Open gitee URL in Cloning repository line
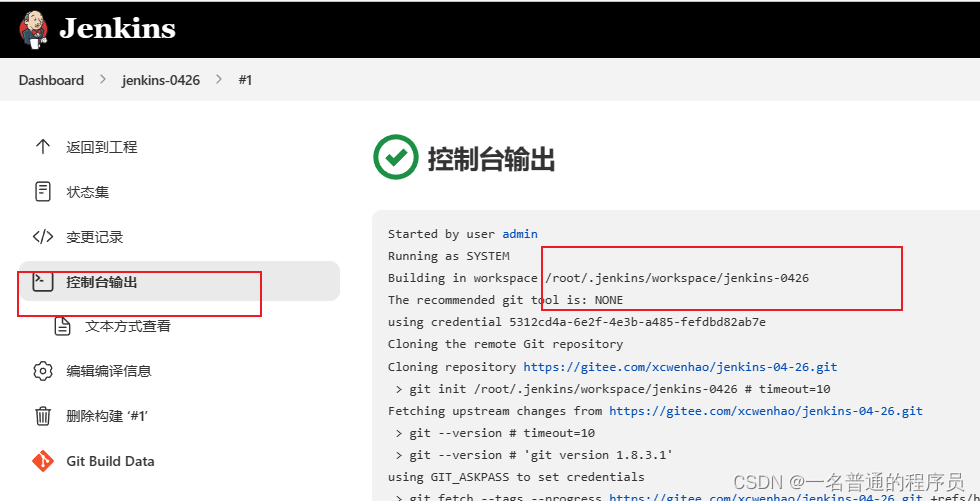The height and width of the screenshot is (501, 980). tap(680, 367)
